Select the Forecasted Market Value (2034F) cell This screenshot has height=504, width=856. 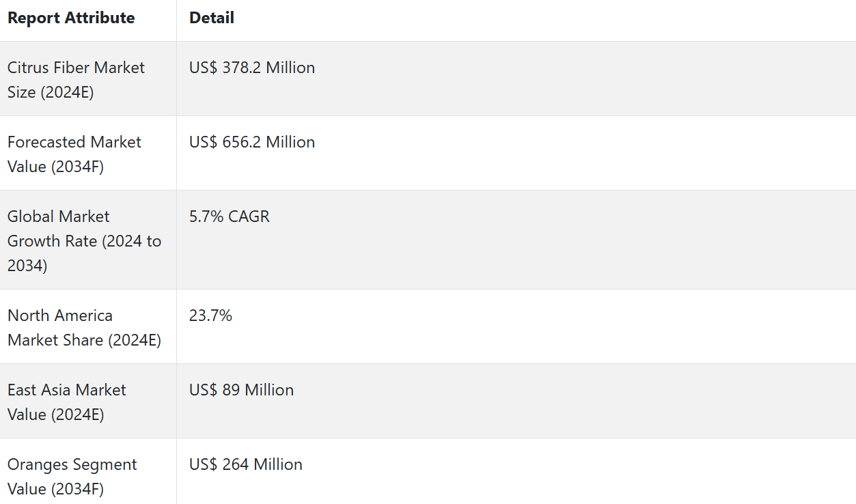[x=74, y=154]
